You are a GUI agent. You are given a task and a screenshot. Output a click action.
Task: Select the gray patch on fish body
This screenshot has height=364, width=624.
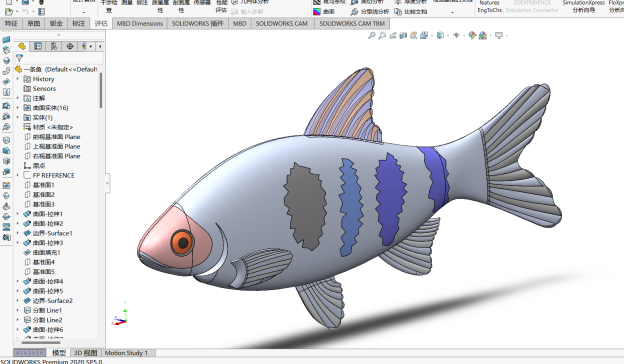305,206
